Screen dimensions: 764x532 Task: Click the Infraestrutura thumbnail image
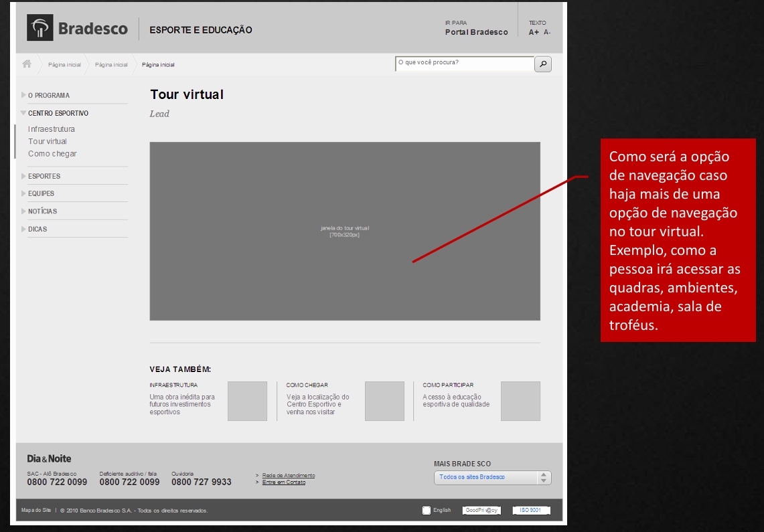pos(247,401)
